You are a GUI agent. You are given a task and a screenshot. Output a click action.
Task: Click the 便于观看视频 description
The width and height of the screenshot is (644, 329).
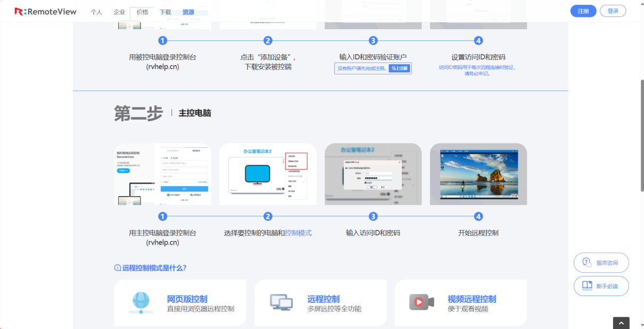(x=468, y=309)
